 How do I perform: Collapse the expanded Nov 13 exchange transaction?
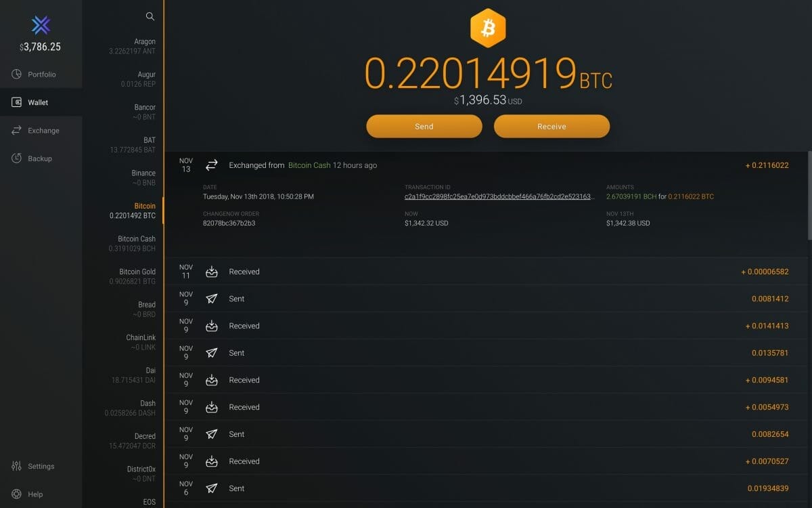[x=474, y=165]
